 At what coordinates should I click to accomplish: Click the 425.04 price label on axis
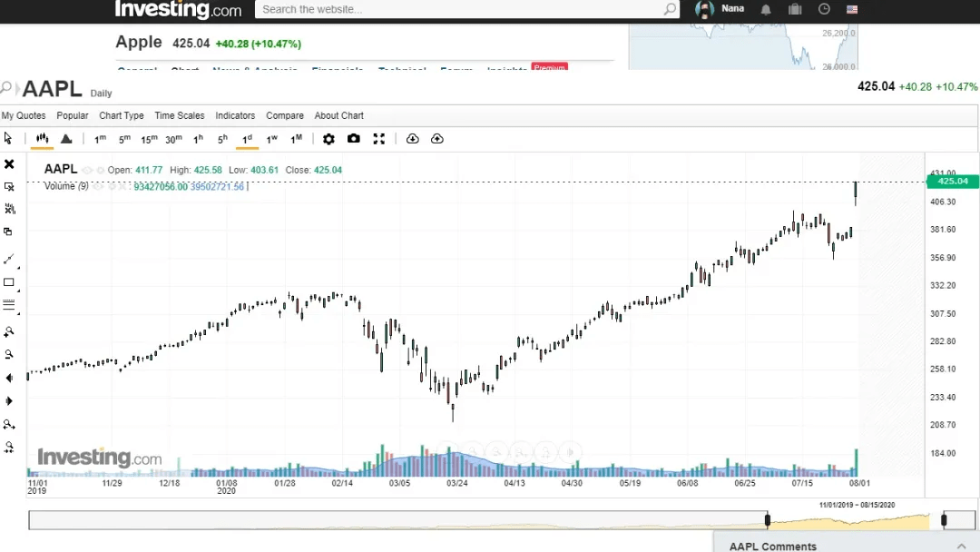pyautogui.click(x=953, y=182)
